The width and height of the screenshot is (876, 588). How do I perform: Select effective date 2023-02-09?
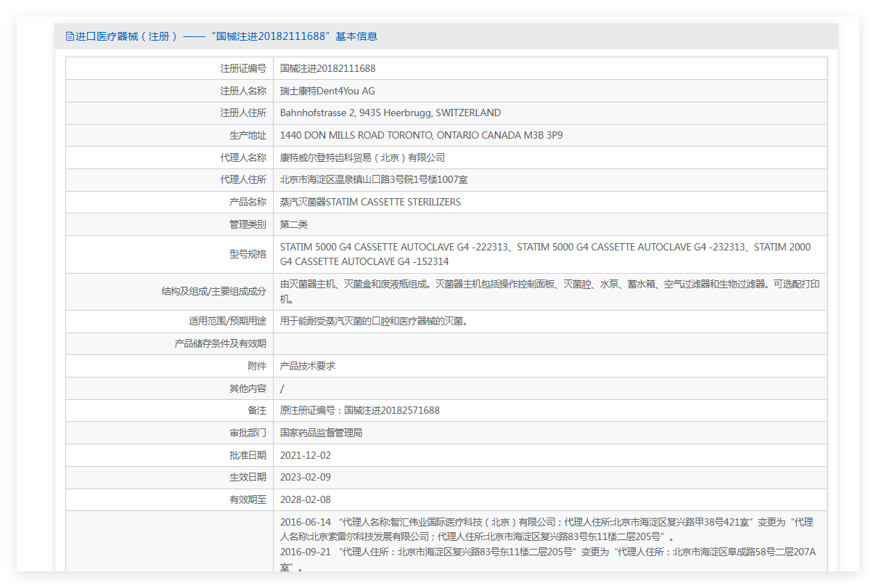coord(305,477)
